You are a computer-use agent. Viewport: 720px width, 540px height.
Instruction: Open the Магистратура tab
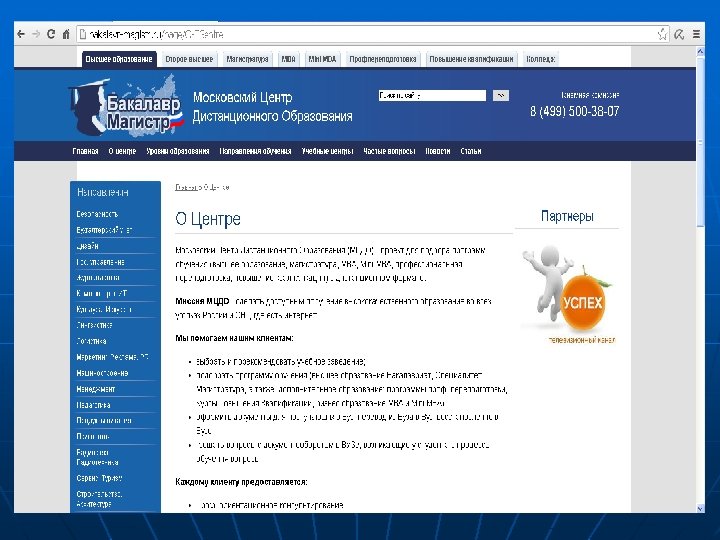point(247,59)
